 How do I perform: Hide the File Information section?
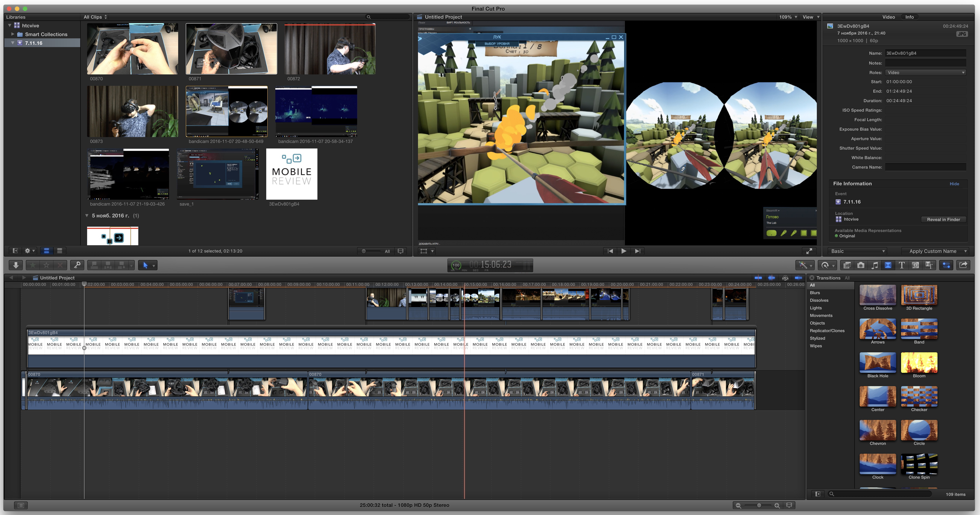coord(954,183)
